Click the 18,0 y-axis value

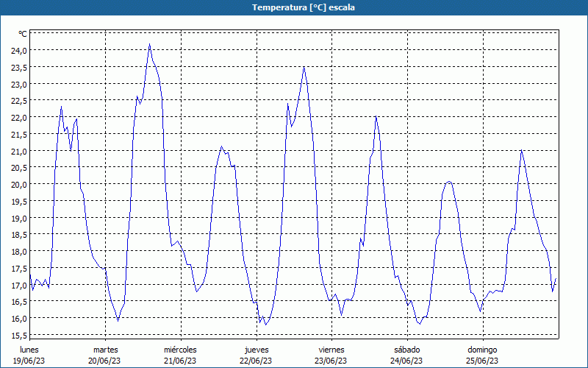[19, 252]
